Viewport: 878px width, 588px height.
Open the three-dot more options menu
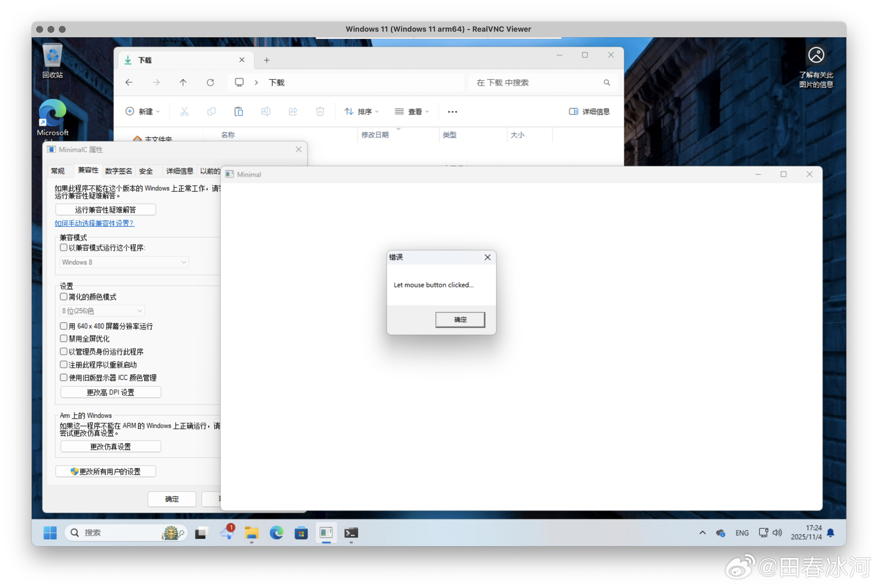(x=452, y=112)
